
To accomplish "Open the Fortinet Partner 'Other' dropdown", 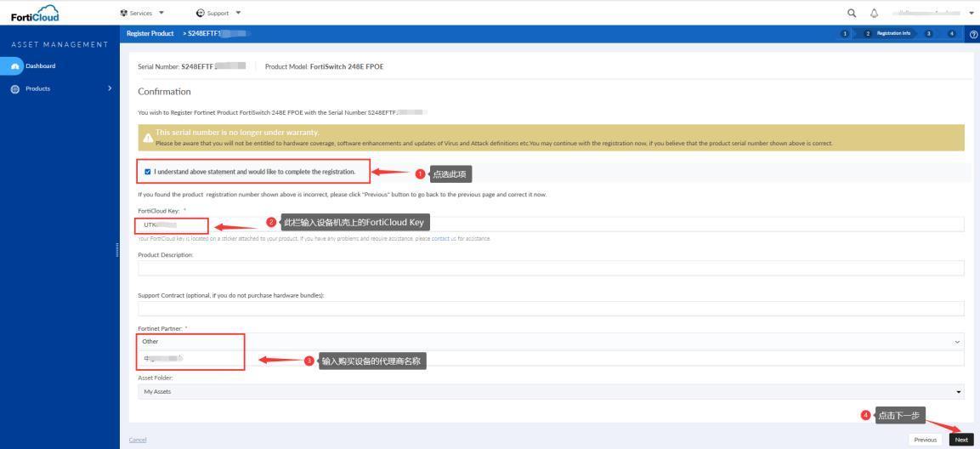I will click(x=550, y=342).
